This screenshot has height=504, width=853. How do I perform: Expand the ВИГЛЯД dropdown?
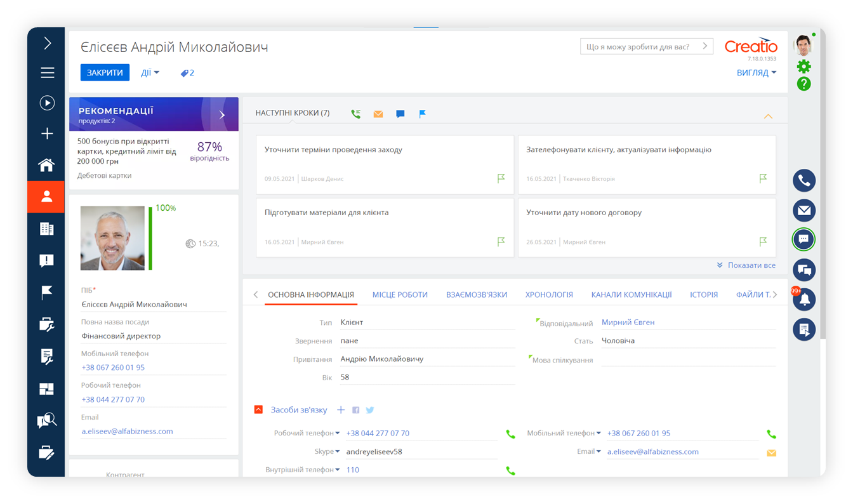tap(757, 73)
